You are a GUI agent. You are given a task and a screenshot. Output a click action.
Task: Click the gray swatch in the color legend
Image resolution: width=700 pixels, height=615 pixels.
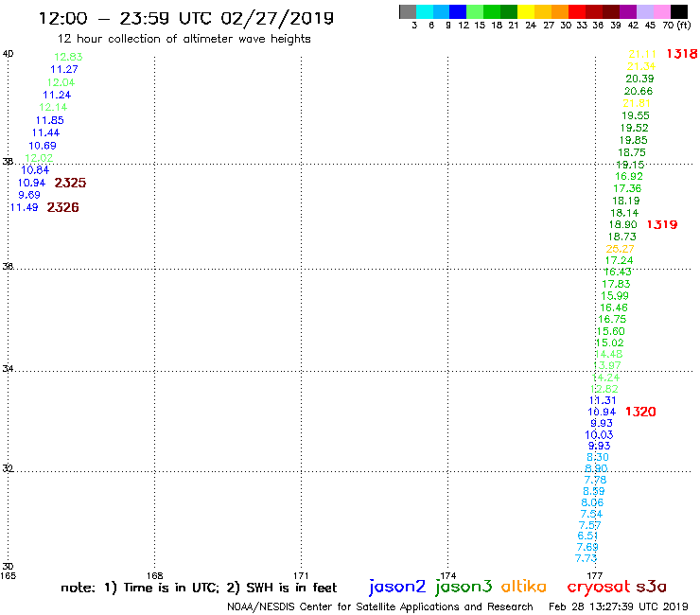point(408,11)
